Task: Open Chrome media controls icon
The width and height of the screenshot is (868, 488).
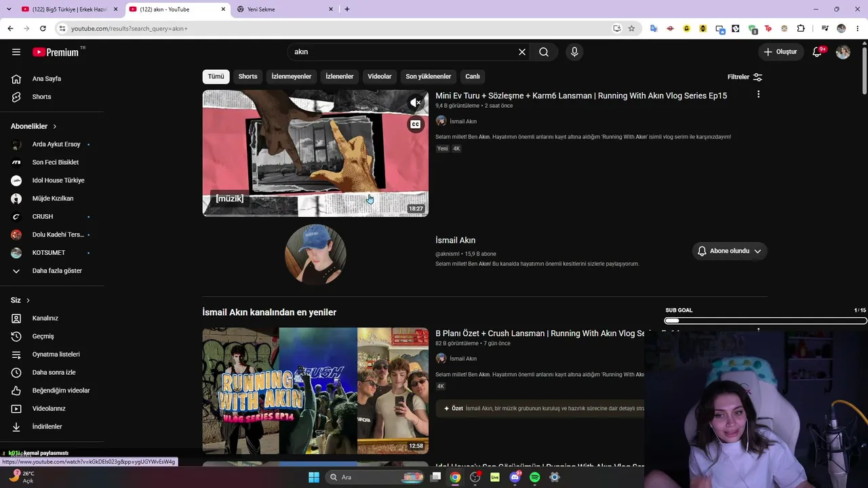Action: click(x=825, y=28)
